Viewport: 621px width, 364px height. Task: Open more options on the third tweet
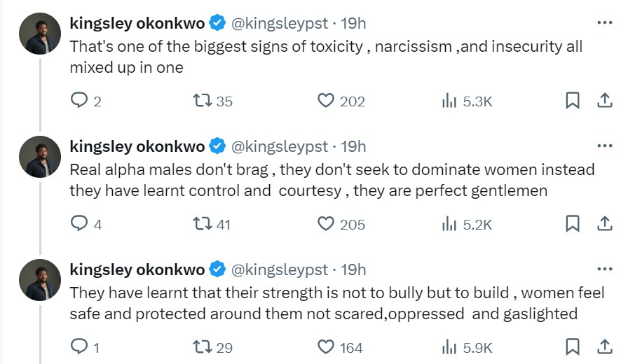pos(604,269)
